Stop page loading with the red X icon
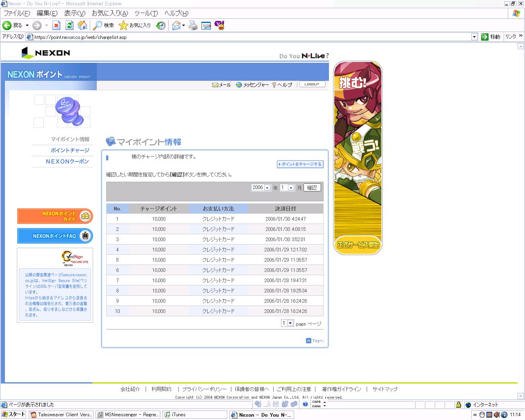525x420 pixels. coord(57,25)
